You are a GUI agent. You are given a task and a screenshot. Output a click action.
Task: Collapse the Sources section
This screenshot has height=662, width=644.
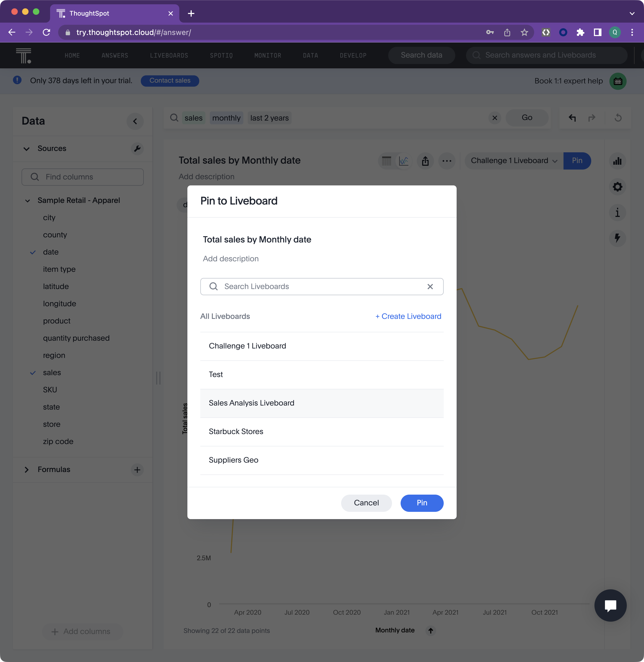click(26, 149)
